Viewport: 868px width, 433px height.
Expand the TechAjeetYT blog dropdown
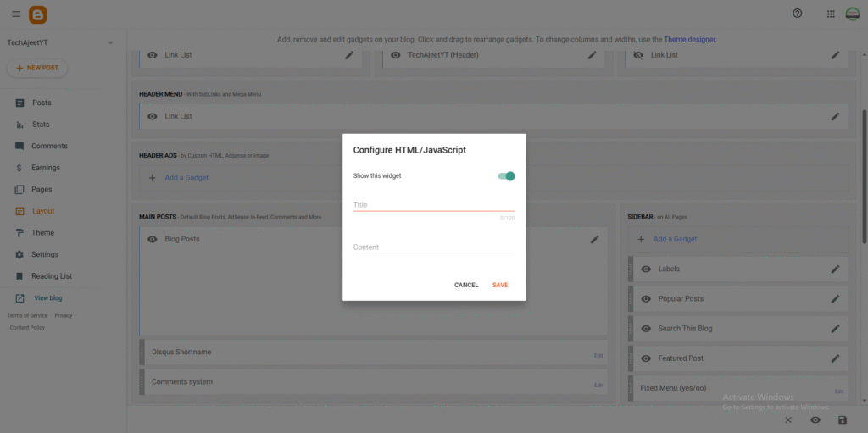[x=110, y=42]
